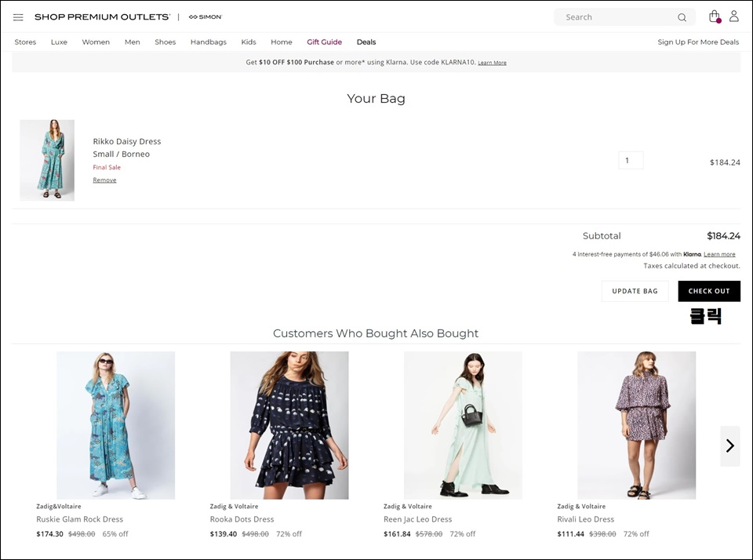Screen dimensions: 753x560
Task: Remove the Rikko Daisy Dress from bag
Action: tap(104, 180)
